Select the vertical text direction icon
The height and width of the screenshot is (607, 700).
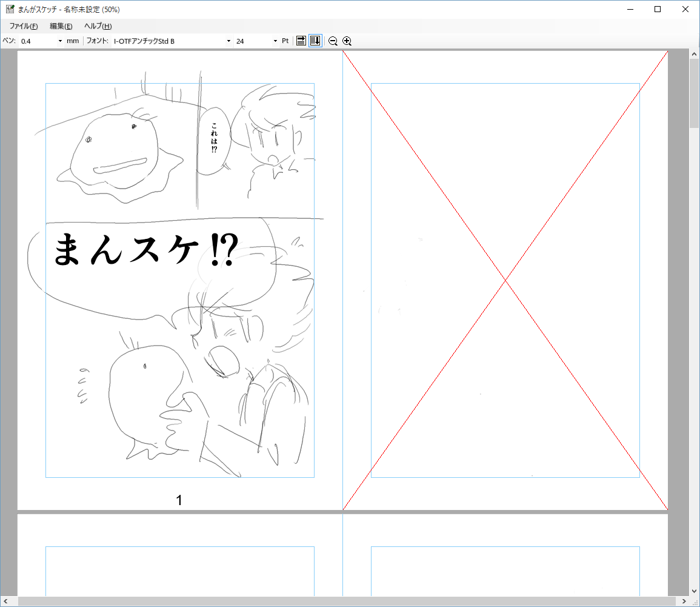315,41
